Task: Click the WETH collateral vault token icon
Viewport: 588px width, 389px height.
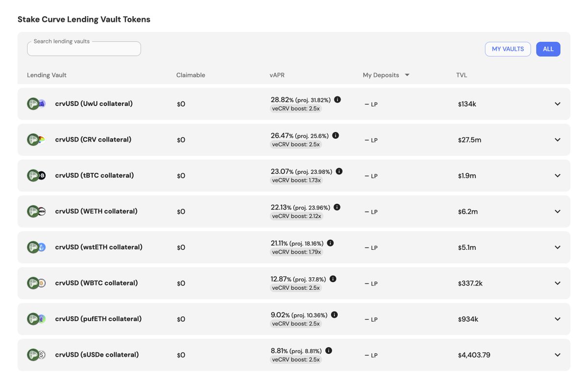Action: (x=36, y=212)
